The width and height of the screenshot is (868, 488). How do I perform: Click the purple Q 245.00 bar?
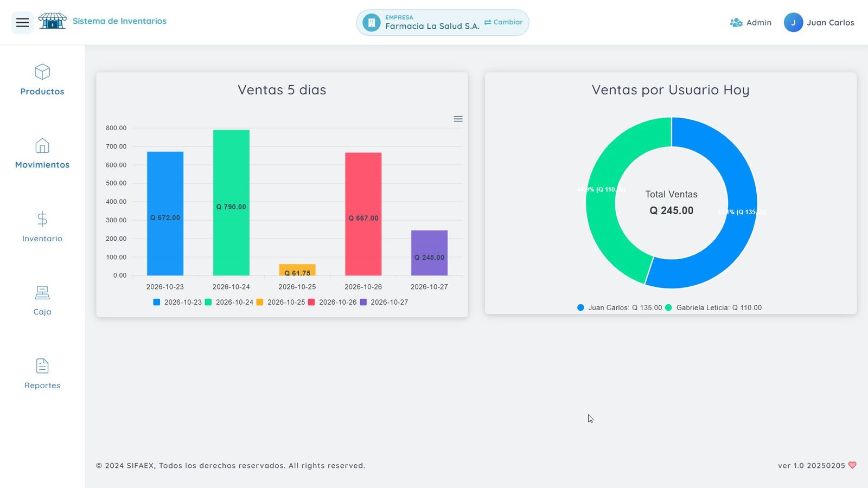coord(429,253)
